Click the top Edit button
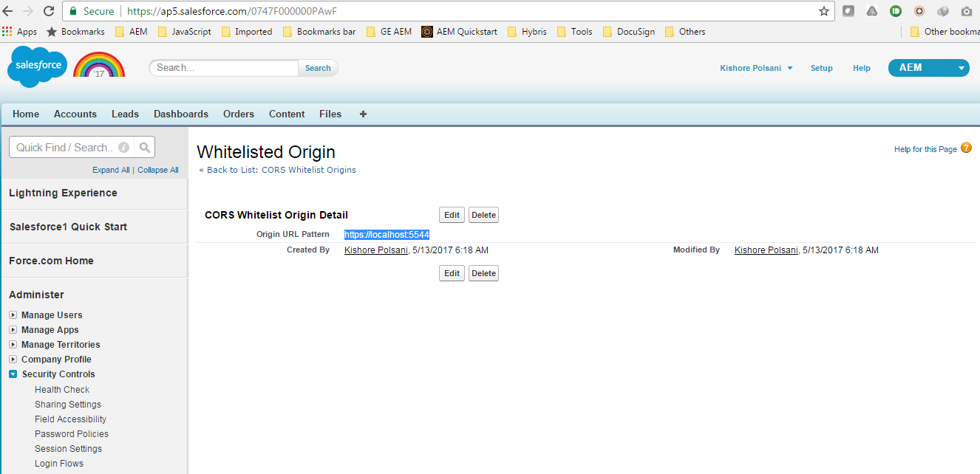 pyautogui.click(x=452, y=215)
